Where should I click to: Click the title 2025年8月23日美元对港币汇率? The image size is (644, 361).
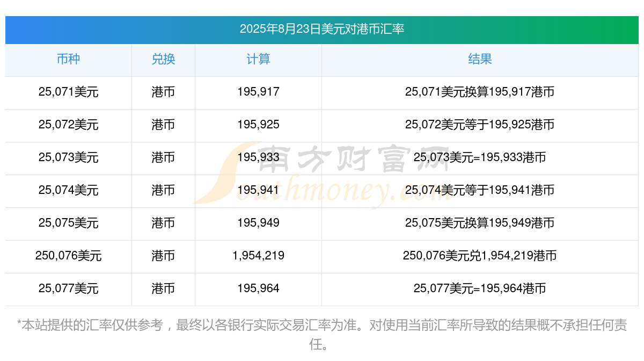coord(322,29)
